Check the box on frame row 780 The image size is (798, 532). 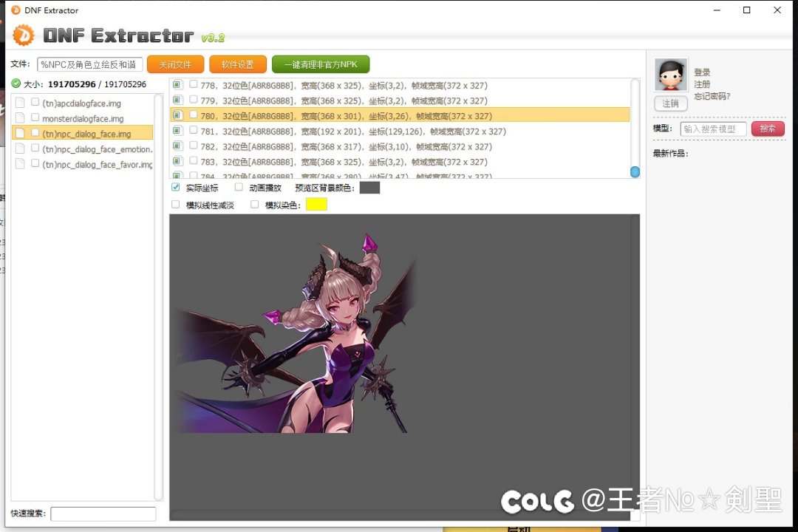pyautogui.click(x=194, y=115)
